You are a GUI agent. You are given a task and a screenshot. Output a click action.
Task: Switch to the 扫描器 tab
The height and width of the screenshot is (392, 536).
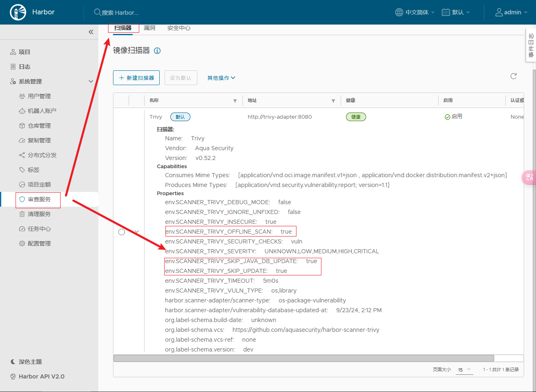[123, 28]
